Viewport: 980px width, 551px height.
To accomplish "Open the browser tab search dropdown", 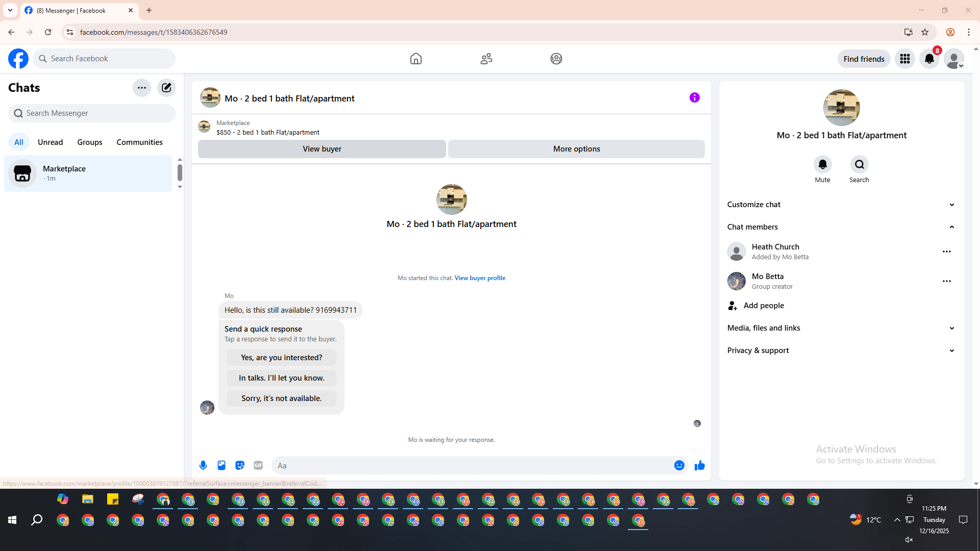I will coord(10,10).
